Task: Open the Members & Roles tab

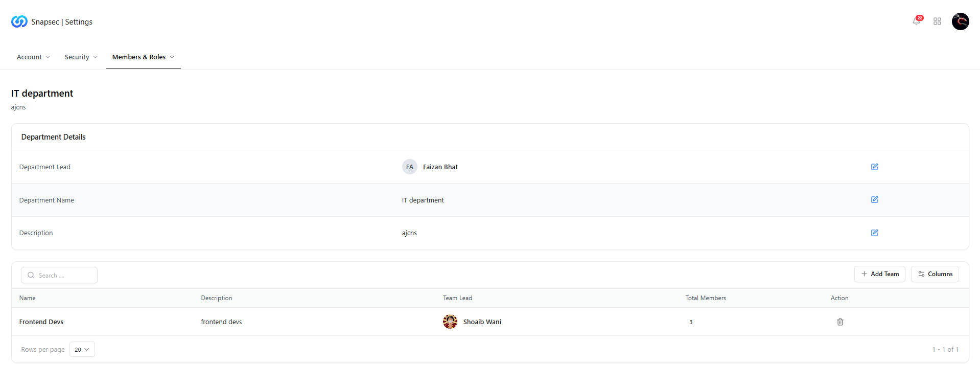Action: [x=144, y=57]
